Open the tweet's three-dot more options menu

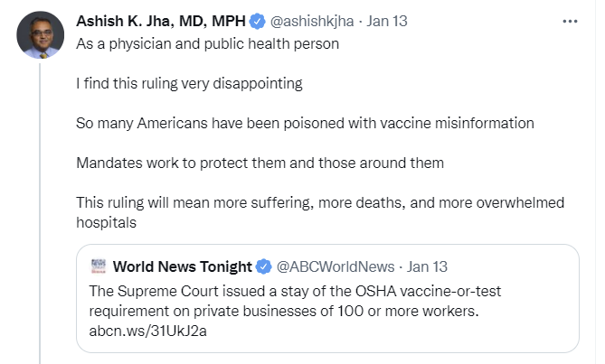tap(570, 21)
